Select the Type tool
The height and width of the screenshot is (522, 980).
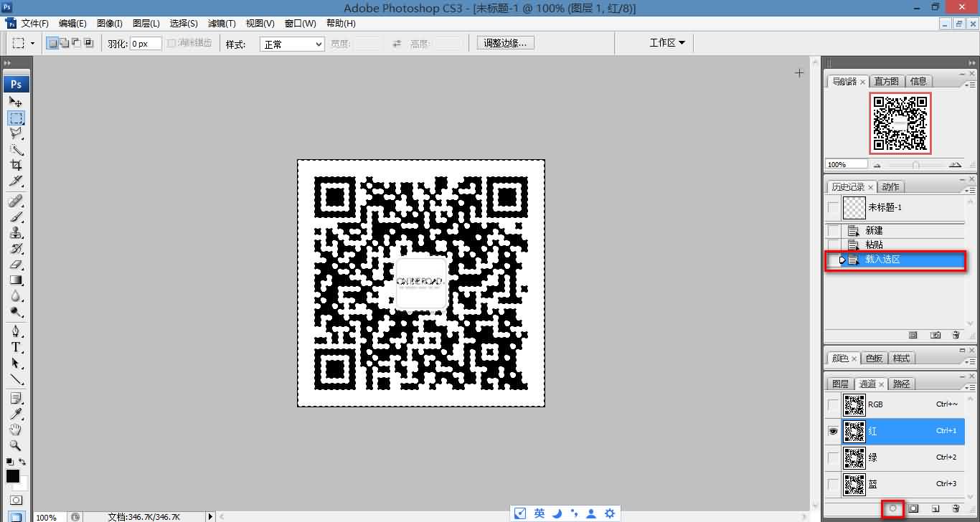click(x=17, y=347)
